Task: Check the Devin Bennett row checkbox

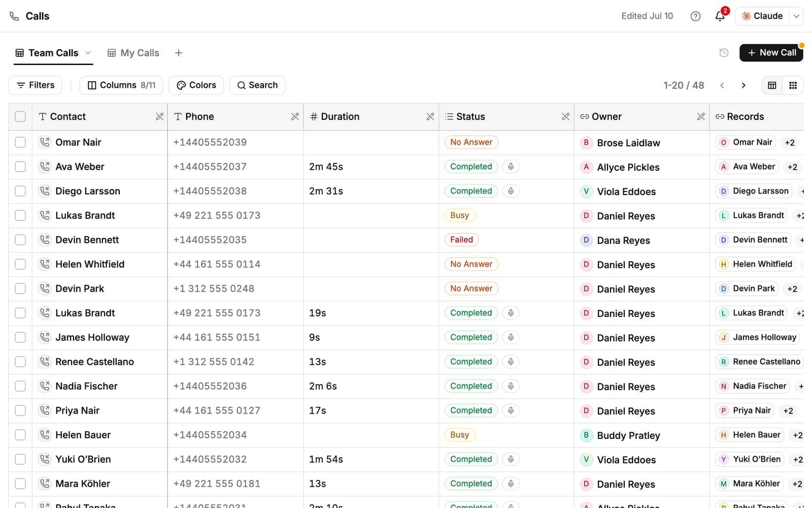Action: point(20,240)
